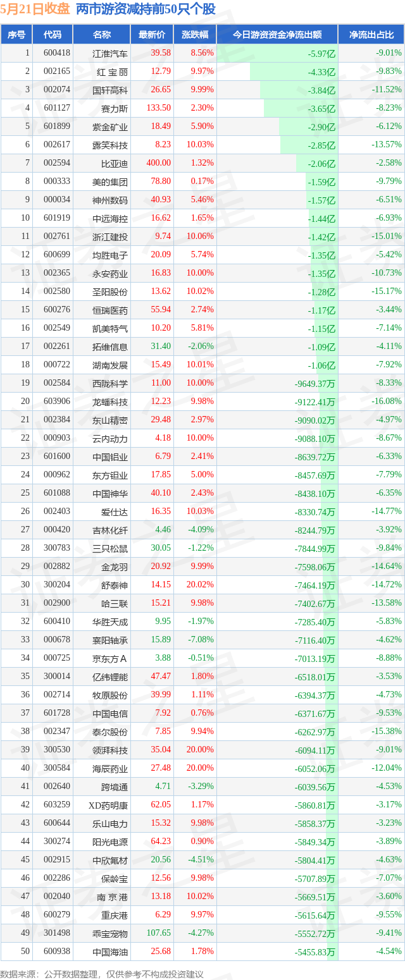This screenshot has width=405, height=980.
Task: Click the outflow value -8457.69万
Action: pyautogui.click(x=315, y=475)
